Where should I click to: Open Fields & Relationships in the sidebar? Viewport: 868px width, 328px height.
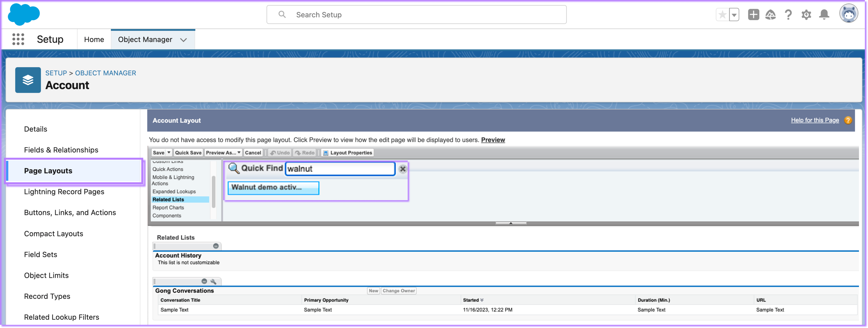coord(61,150)
